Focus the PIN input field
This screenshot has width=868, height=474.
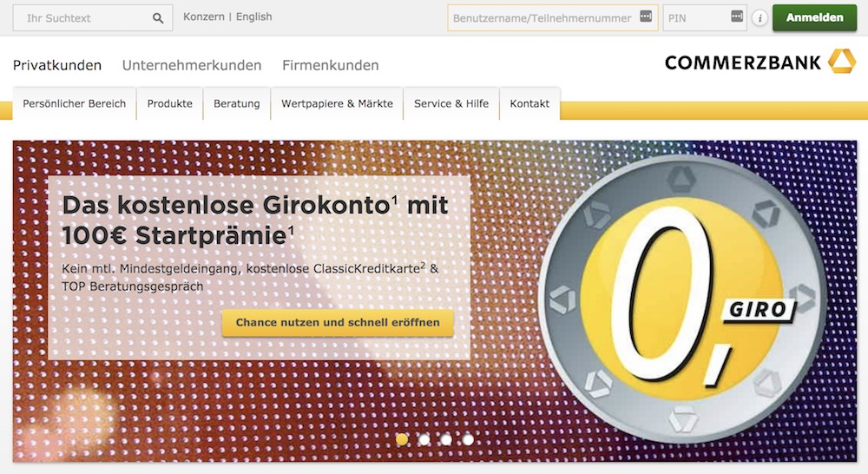pyautogui.click(x=704, y=17)
